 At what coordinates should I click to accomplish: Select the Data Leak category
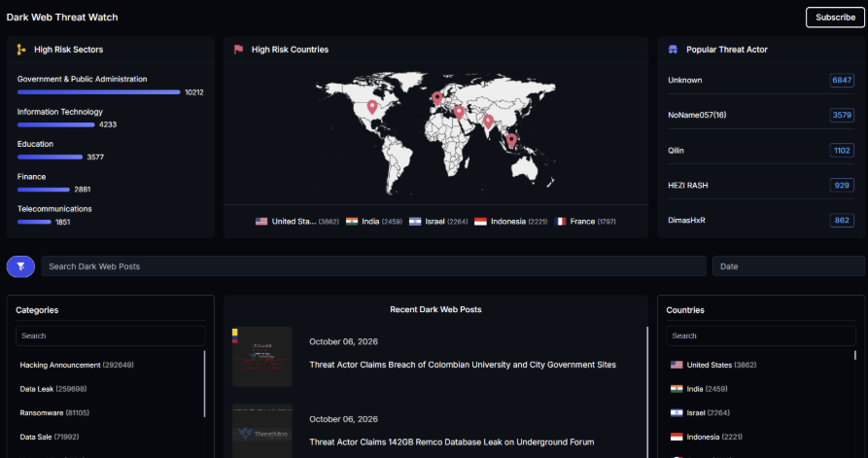53,389
